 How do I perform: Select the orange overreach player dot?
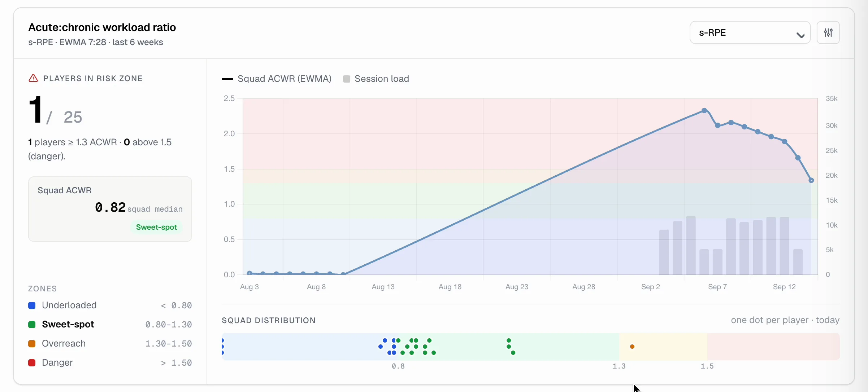632,347
